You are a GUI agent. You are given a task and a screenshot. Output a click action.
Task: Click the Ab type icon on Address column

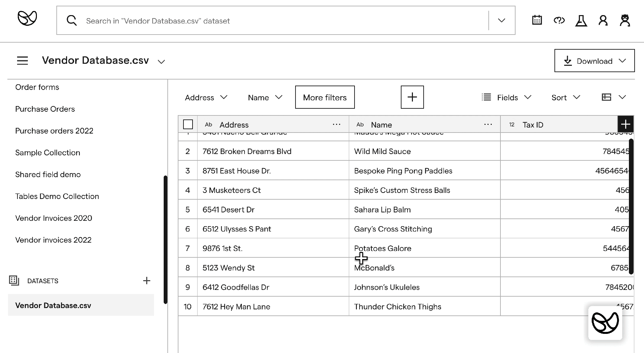pyautogui.click(x=209, y=124)
